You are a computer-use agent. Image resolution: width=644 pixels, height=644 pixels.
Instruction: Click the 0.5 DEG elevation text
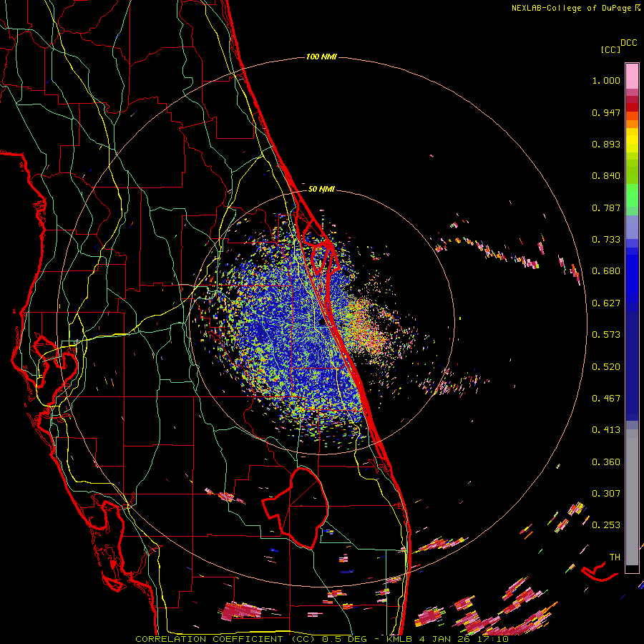343,639
